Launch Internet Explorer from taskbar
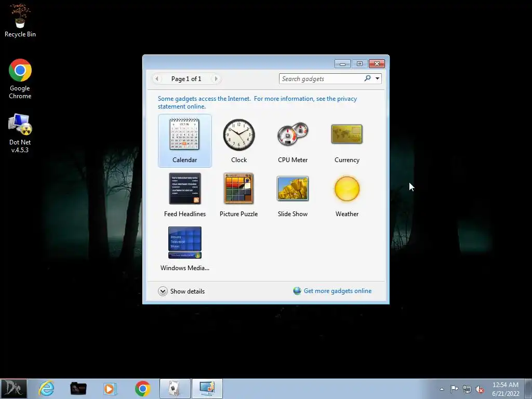Image resolution: width=532 pixels, height=399 pixels. (x=46, y=389)
